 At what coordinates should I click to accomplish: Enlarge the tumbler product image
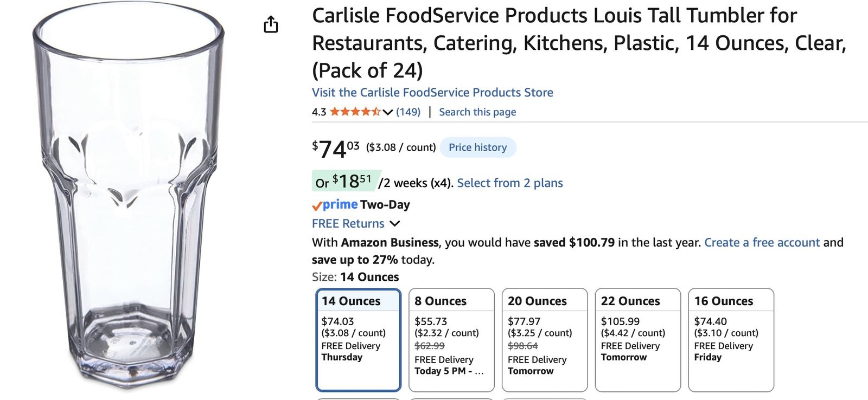tap(129, 195)
